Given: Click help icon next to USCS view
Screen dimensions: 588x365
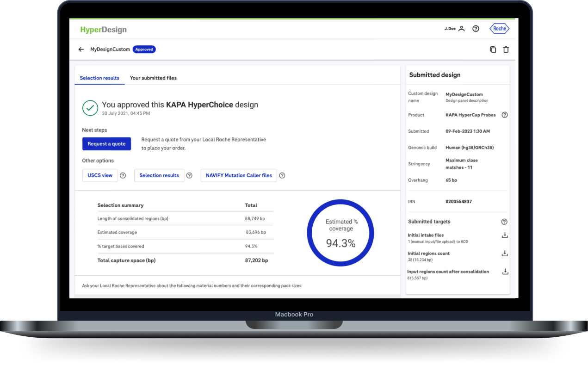Looking at the screenshot, I should (123, 175).
